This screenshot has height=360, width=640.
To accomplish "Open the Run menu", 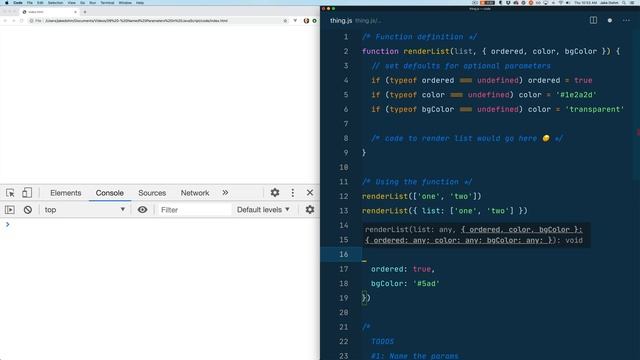I will 93,3.
